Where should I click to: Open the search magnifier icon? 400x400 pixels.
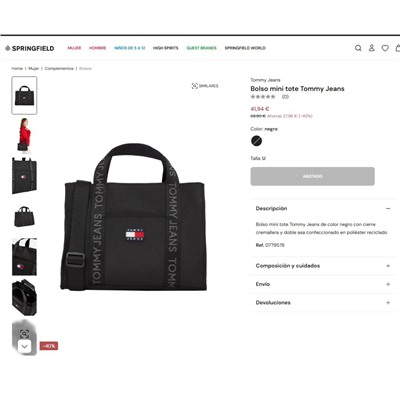pos(358,48)
